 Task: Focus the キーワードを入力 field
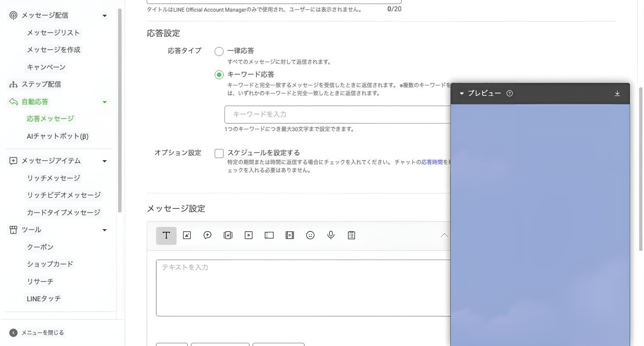pyautogui.click(x=338, y=114)
